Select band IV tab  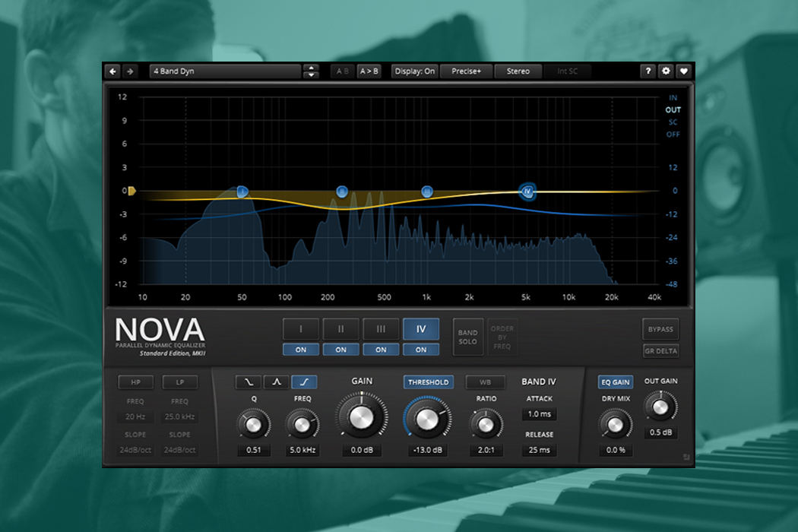(421, 329)
